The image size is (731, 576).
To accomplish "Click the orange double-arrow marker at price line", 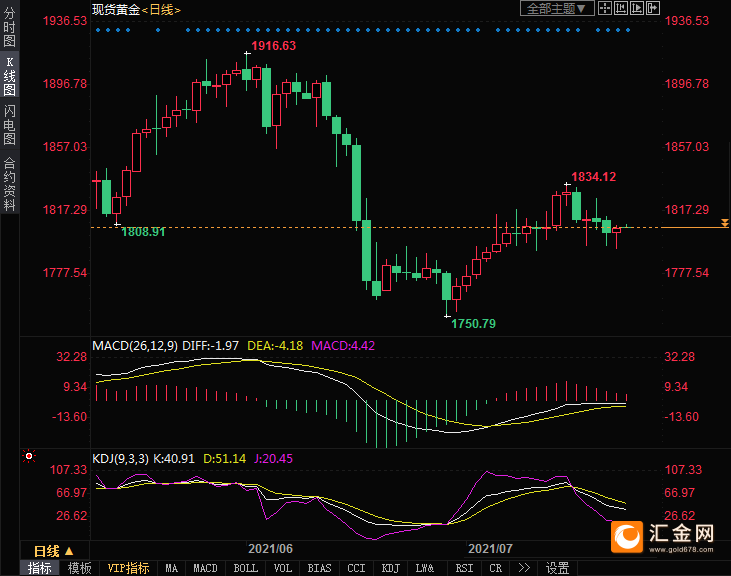I will pyautogui.click(x=724, y=223).
